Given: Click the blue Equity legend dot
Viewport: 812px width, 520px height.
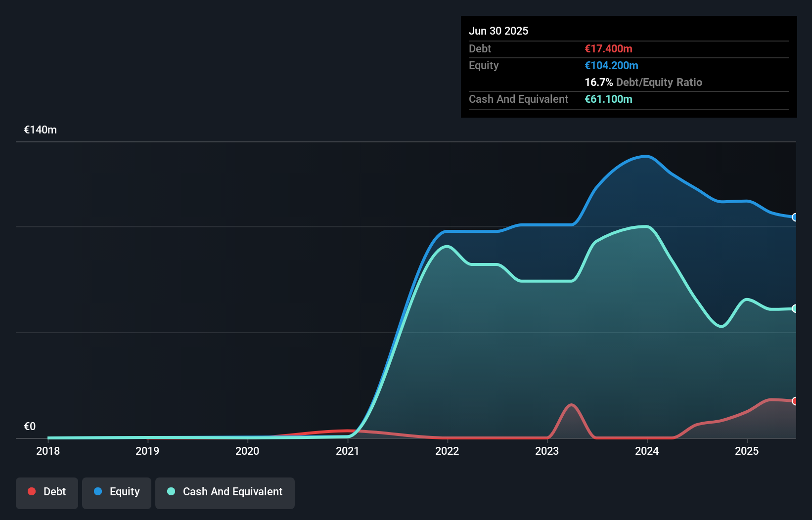Looking at the screenshot, I should click(98, 491).
